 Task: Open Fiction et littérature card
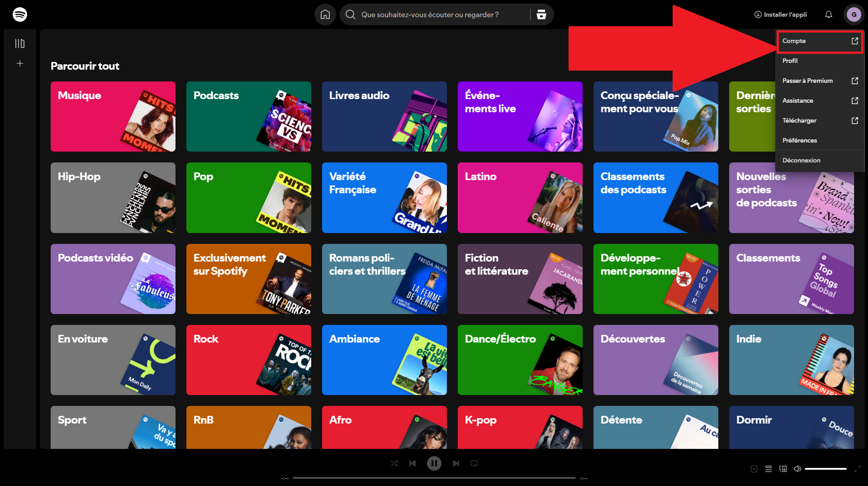tap(520, 279)
